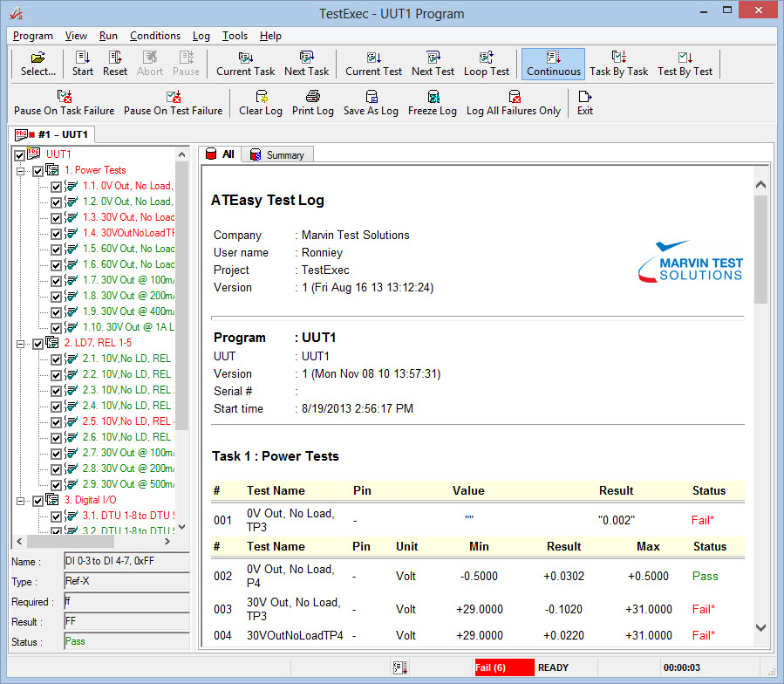Uncheck the 1. Power Tests checkbox
The width and height of the screenshot is (784, 684).
[x=37, y=171]
